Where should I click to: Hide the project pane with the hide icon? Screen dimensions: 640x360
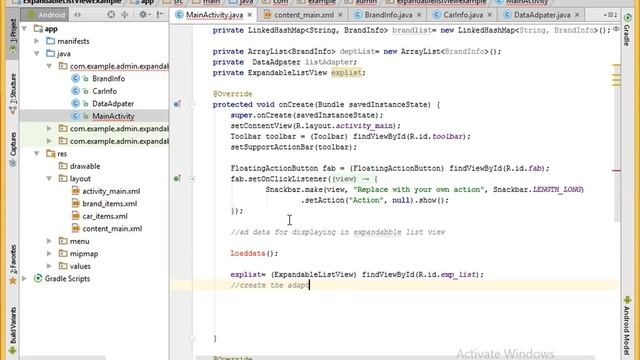tap(160, 15)
